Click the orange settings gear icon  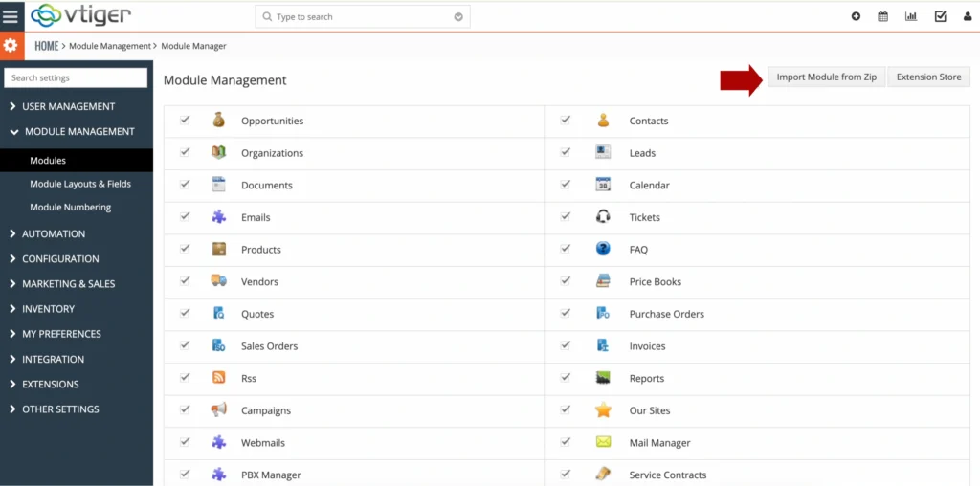[x=11, y=45]
